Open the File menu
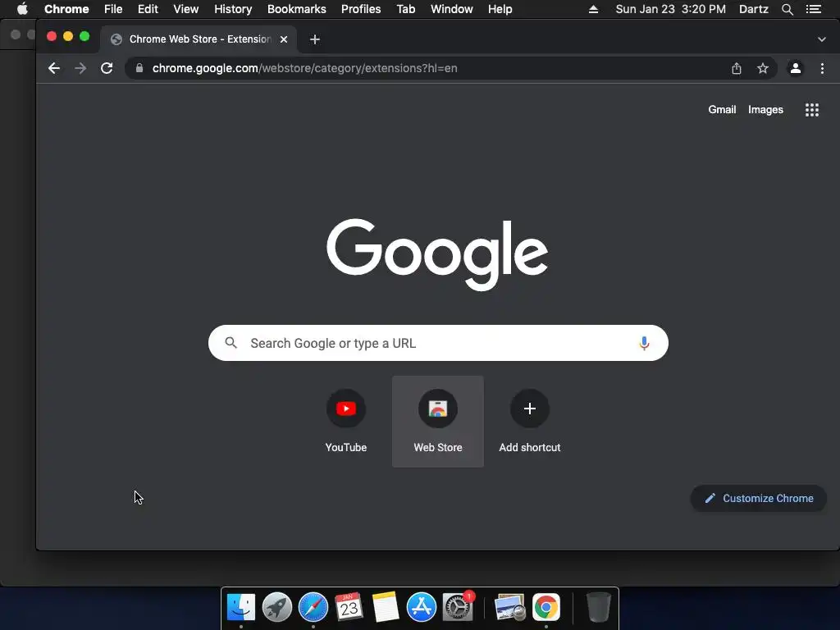 point(113,9)
